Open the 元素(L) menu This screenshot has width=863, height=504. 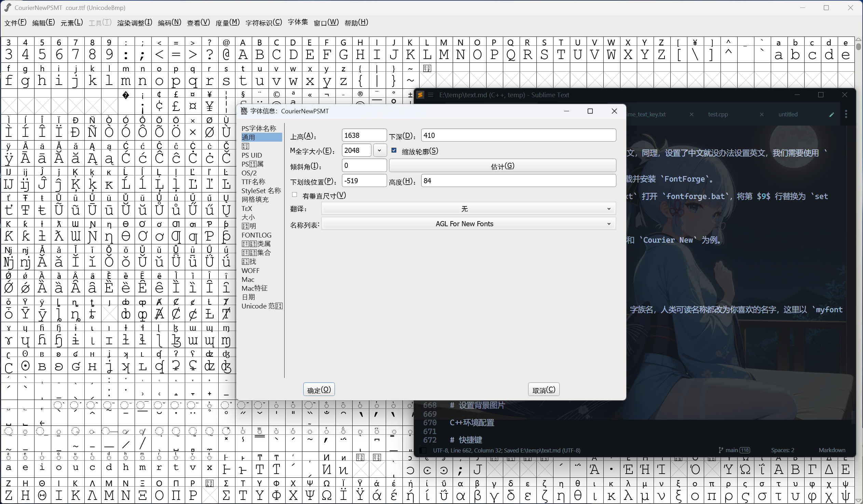tap(71, 23)
